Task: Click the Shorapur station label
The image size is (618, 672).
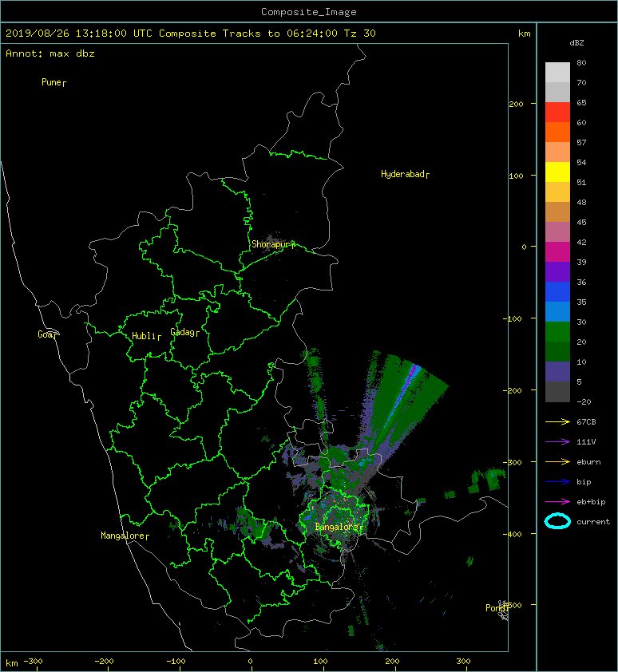Action: (x=271, y=244)
